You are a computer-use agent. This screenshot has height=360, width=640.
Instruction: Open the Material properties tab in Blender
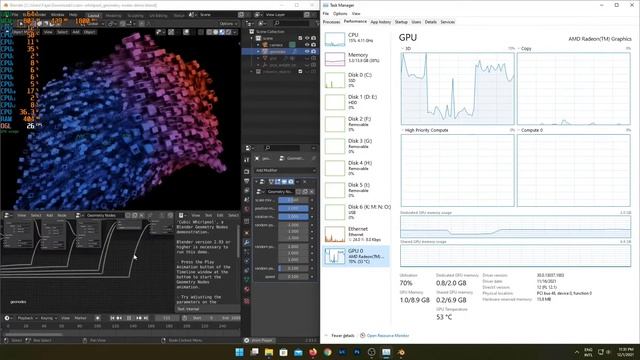pyautogui.click(x=247, y=289)
